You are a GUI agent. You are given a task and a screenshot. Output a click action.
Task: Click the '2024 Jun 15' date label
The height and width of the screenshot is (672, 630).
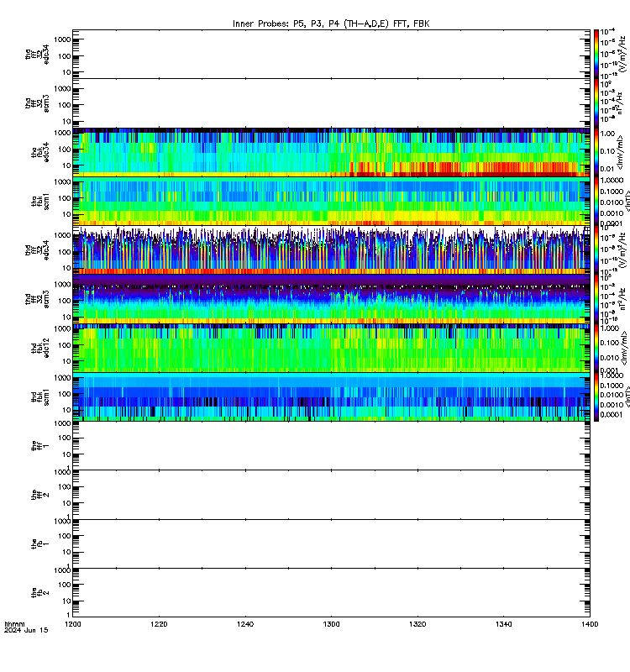pyautogui.click(x=26, y=631)
